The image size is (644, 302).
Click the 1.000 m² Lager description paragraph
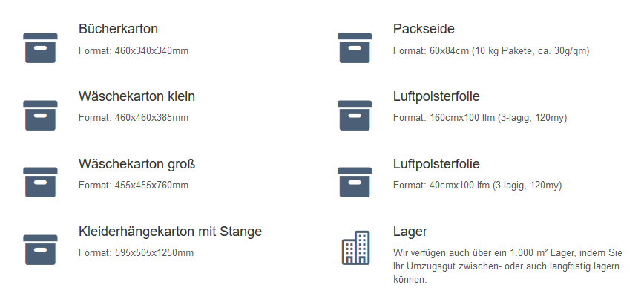pos(507,266)
